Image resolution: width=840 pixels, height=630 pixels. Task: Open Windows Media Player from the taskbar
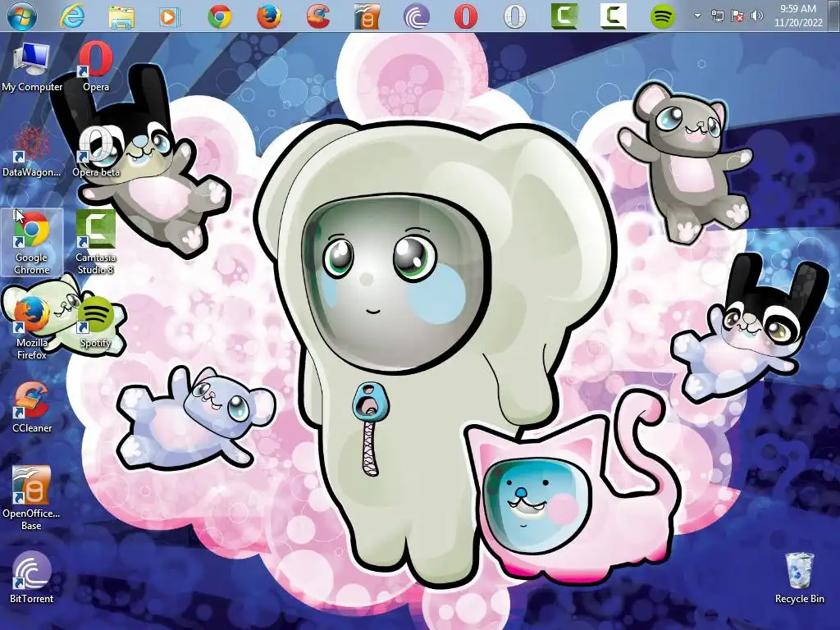170,16
